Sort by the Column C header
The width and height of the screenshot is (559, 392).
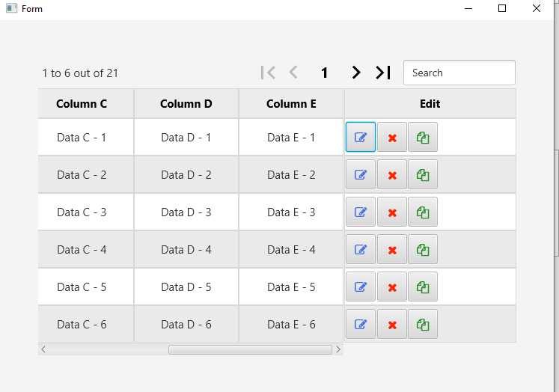(82, 104)
